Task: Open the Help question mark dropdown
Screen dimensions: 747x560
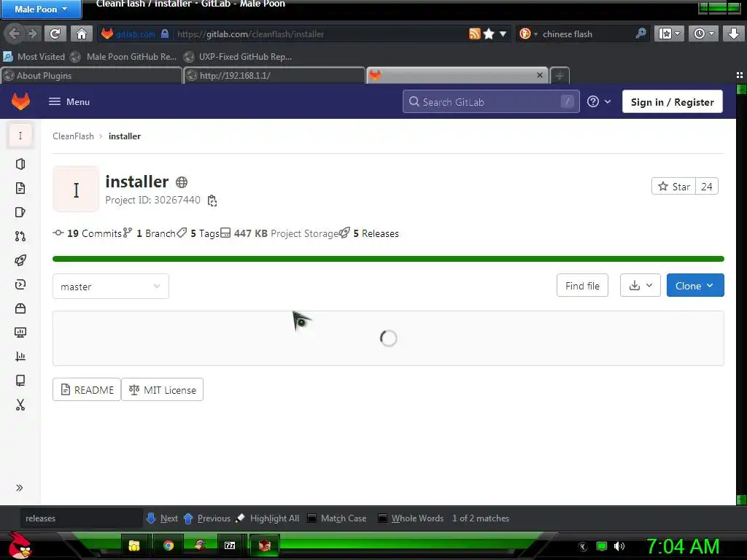Action: click(x=599, y=101)
